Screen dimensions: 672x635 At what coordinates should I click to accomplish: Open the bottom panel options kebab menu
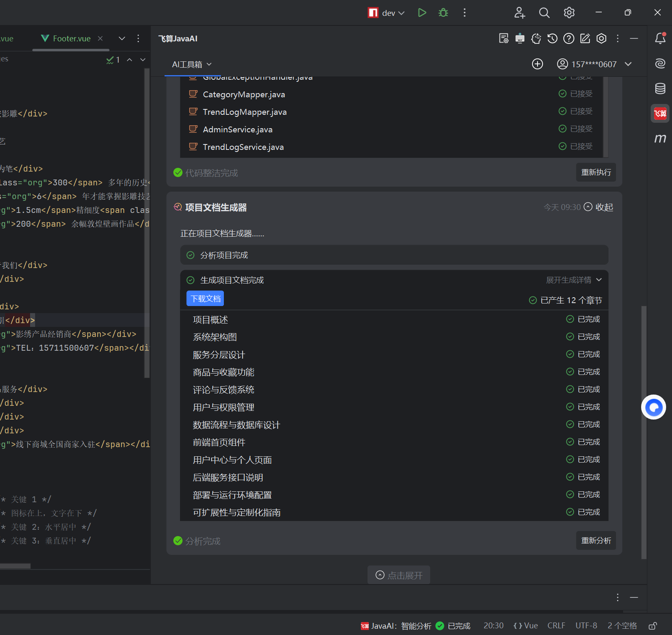click(x=618, y=597)
